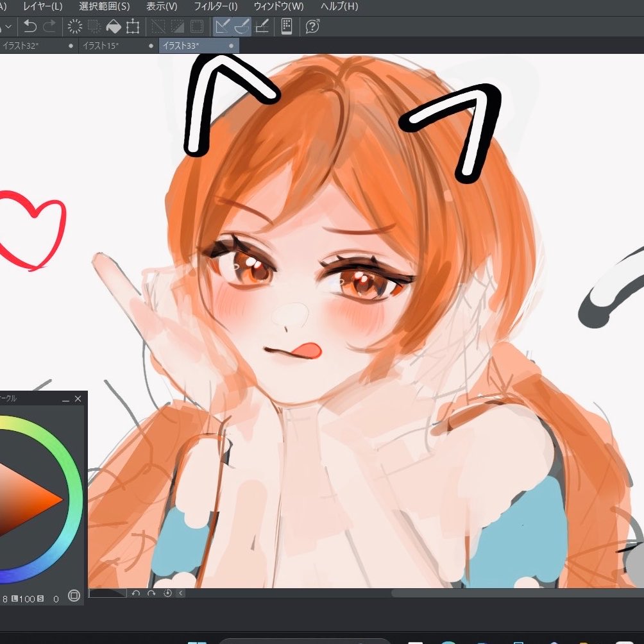Reset the canvas rotation
Screen dimensions: 644x644
click(167, 593)
